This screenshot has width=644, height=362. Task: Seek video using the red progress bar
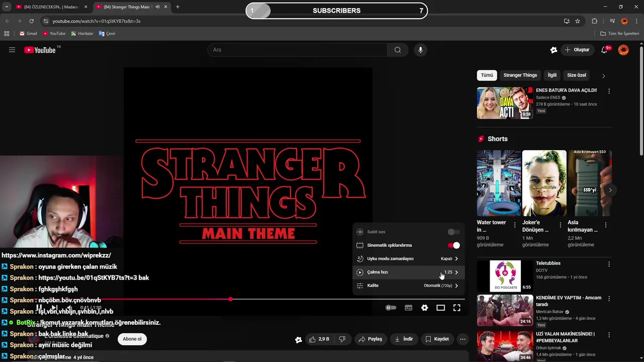click(x=294, y=299)
